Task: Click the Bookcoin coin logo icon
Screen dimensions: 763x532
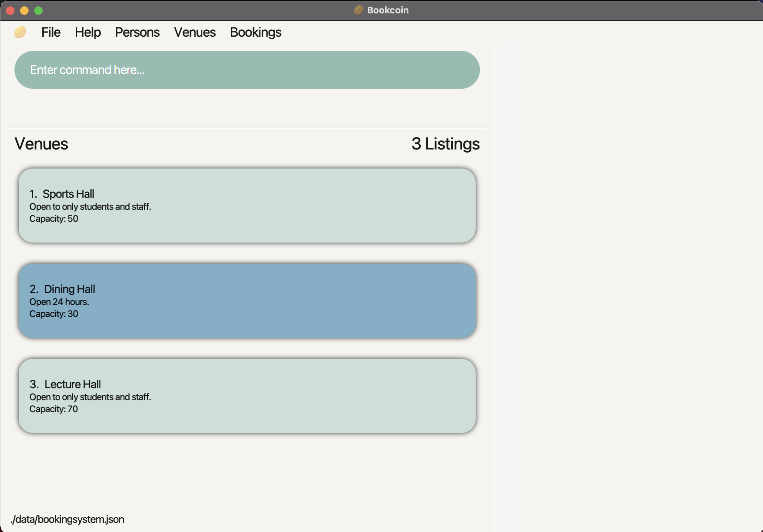Action: (20, 32)
